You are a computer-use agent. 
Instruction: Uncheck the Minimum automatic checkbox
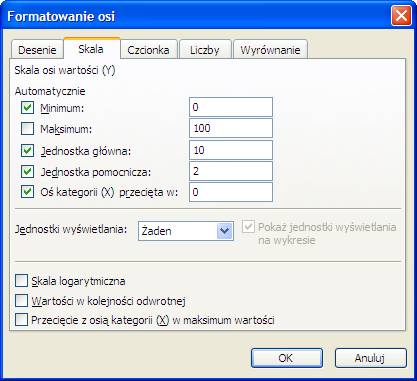tap(27, 108)
